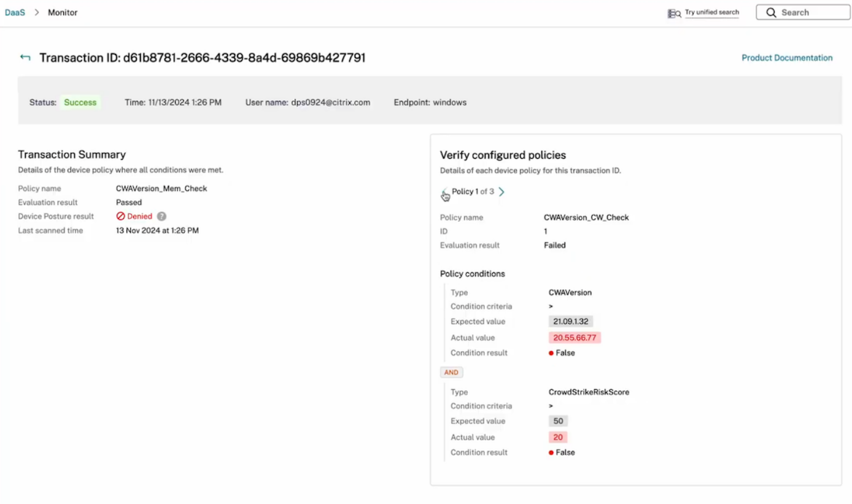
Task: Click the red dot for CWAVersion condition result
Action: point(551,353)
